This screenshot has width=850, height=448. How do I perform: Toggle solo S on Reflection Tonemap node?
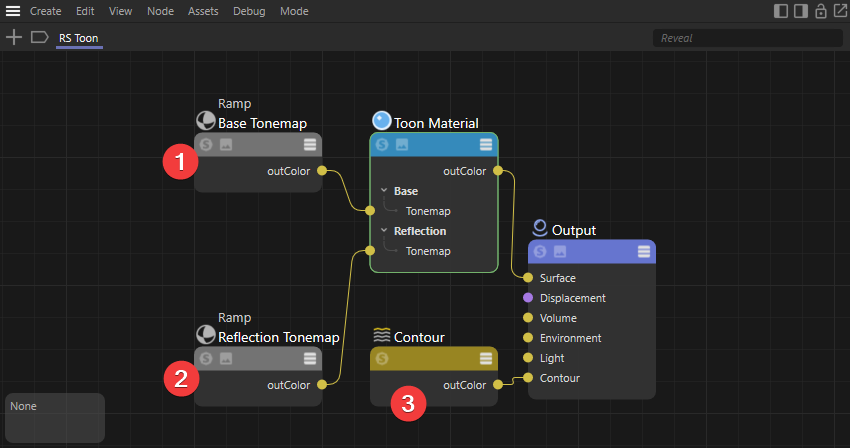(206, 358)
